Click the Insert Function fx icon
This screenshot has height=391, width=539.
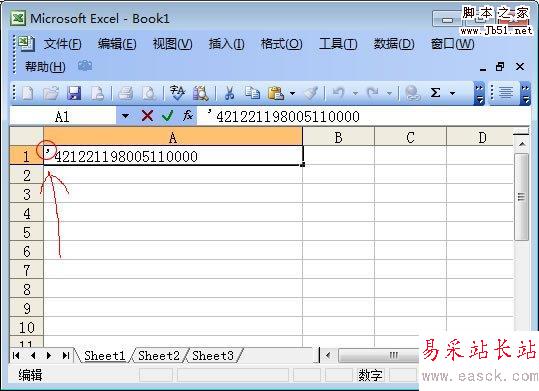(188, 116)
